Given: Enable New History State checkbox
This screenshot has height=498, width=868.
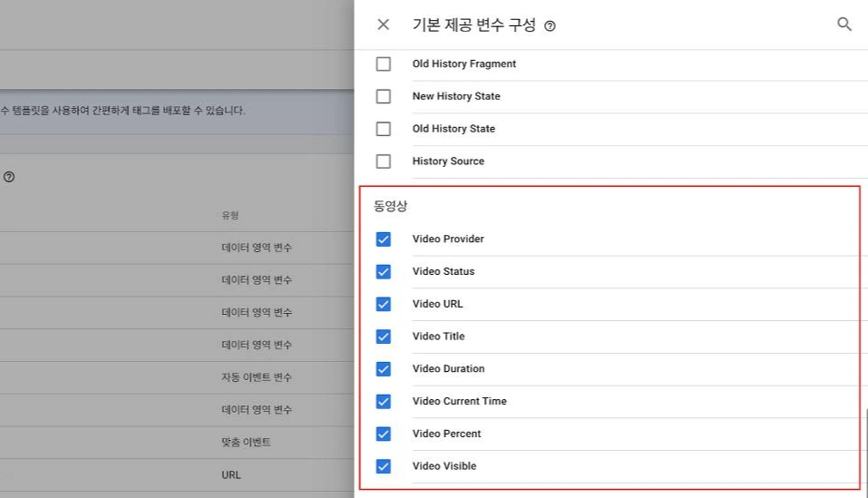Looking at the screenshot, I should point(383,96).
